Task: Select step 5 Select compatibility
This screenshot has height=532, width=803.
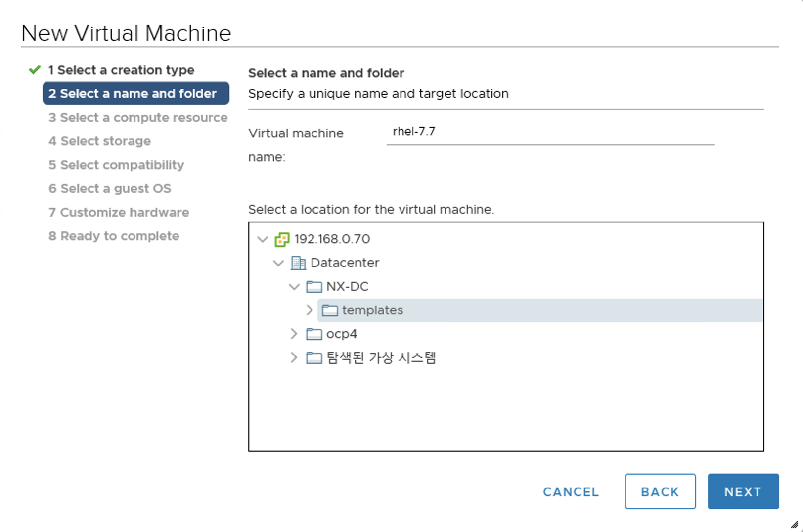Action: click(116, 165)
